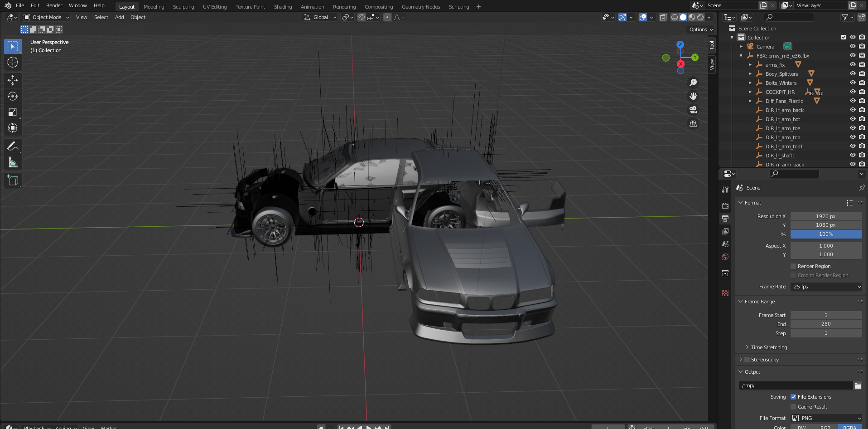Viewport: 868px width, 429px height.
Task: Click the output path folder browse icon
Action: [858, 385]
